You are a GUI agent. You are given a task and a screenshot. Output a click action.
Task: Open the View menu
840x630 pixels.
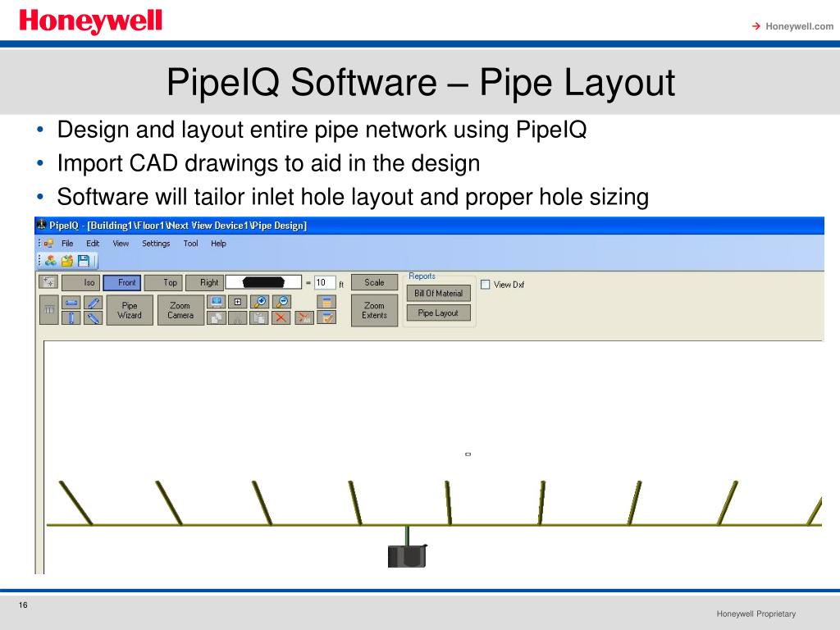pyautogui.click(x=121, y=243)
